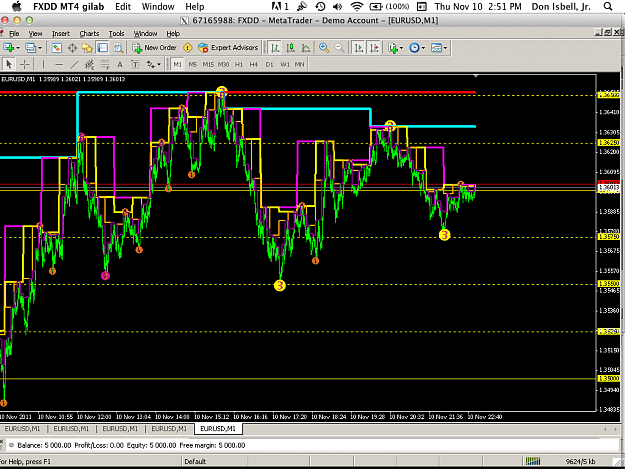This screenshot has width=625, height=469.
Task: Click the Profiles icon
Action: 31,48
